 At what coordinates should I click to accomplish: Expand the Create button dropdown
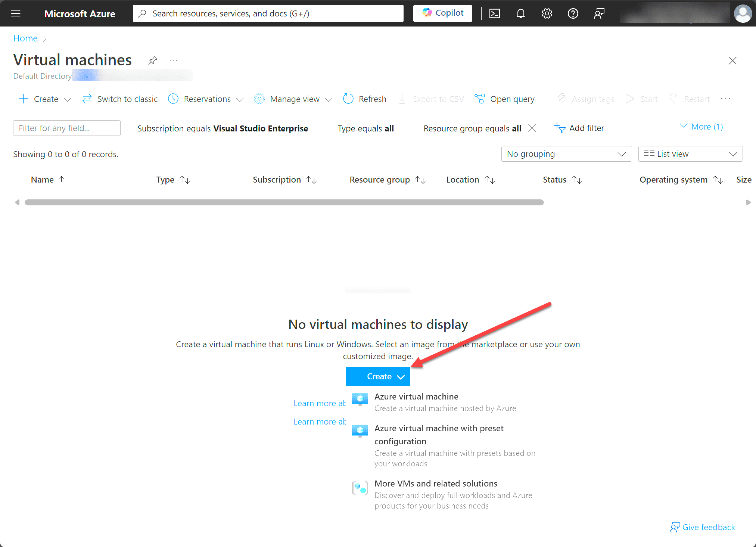tap(401, 376)
